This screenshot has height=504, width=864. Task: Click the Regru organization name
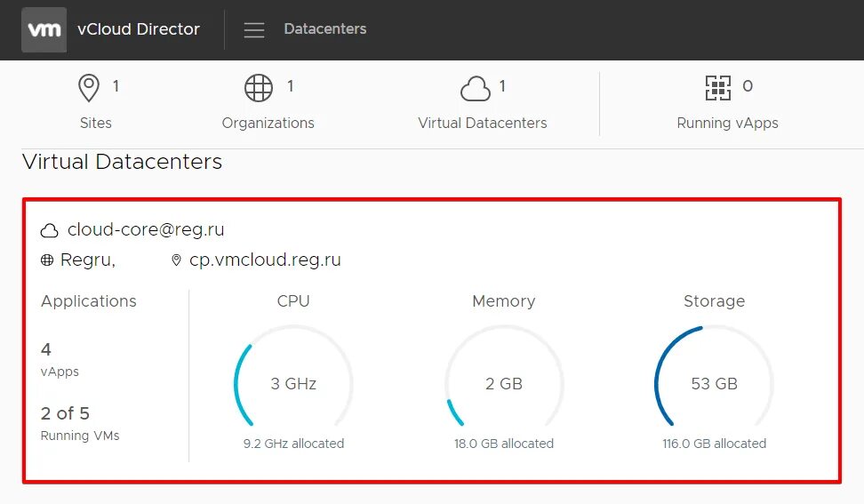click(x=86, y=260)
